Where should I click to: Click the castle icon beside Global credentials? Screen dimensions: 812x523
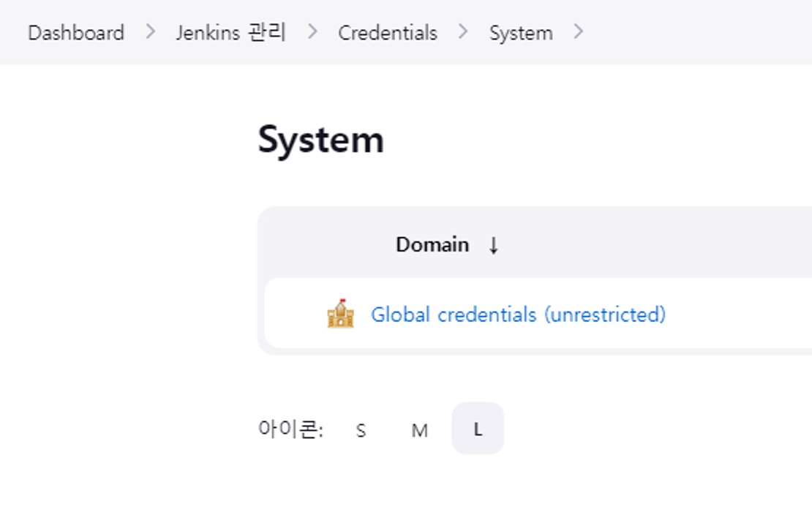[341, 314]
